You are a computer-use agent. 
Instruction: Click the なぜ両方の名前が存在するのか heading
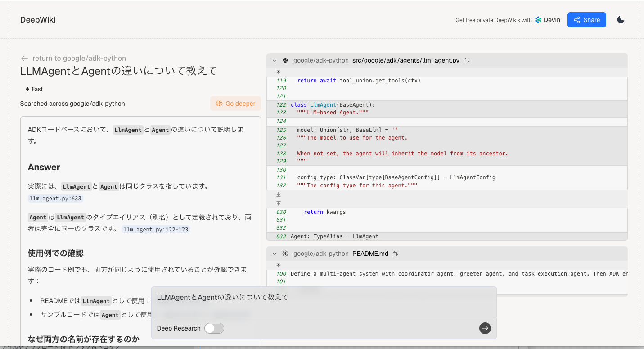pyautogui.click(x=84, y=339)
